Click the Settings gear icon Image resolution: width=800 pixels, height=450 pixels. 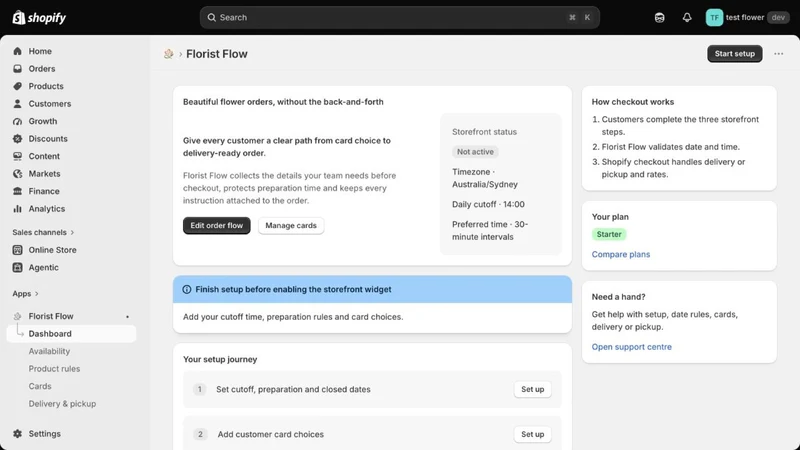coord(17,434)
